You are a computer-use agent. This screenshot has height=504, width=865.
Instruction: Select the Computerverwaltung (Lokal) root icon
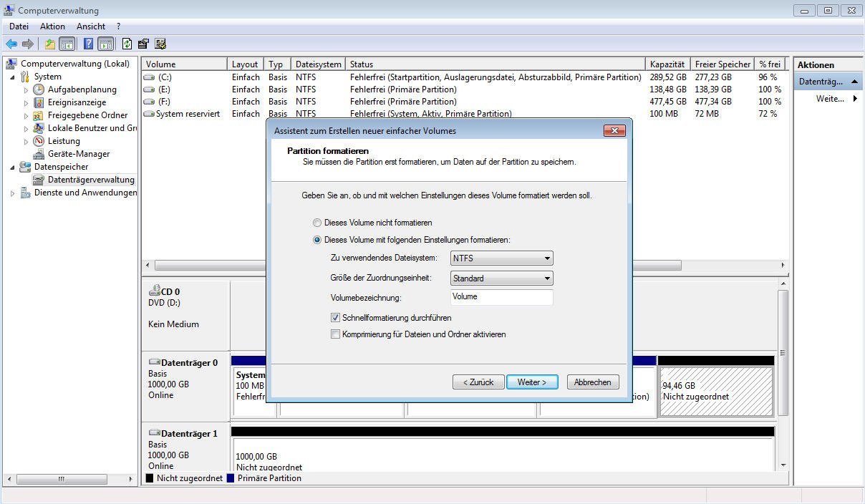point(11,64)
